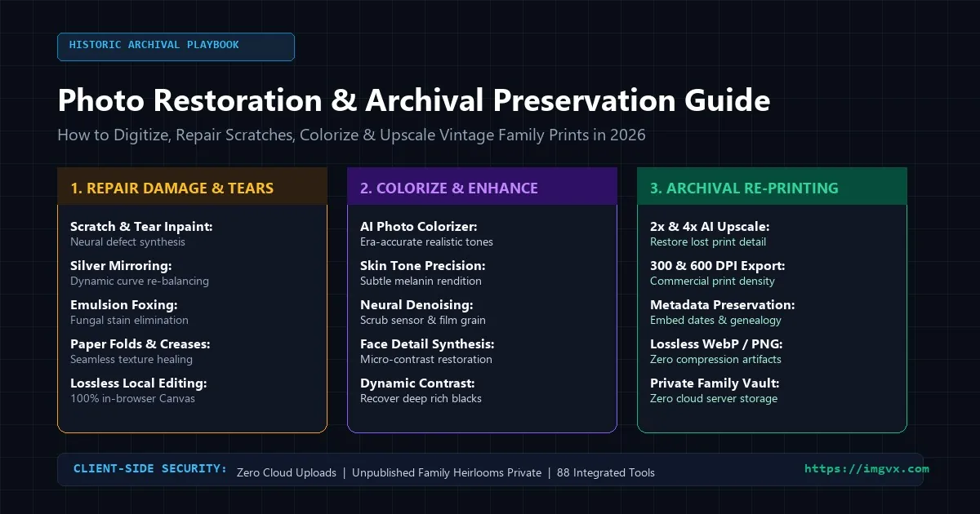Click 'Restore lost print detail' description
The height and width of the screenshot is (514, 980).
pos(708,242)
